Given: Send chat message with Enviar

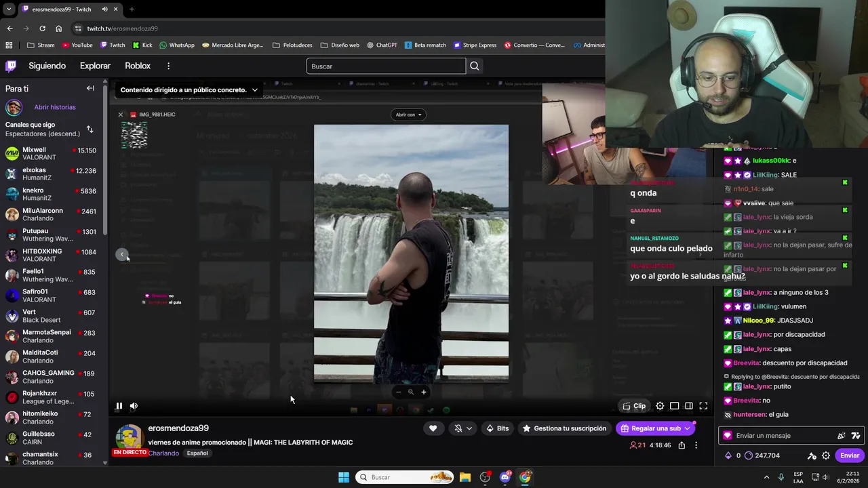Looking at the screenshot, I should [x=850, y=455].
